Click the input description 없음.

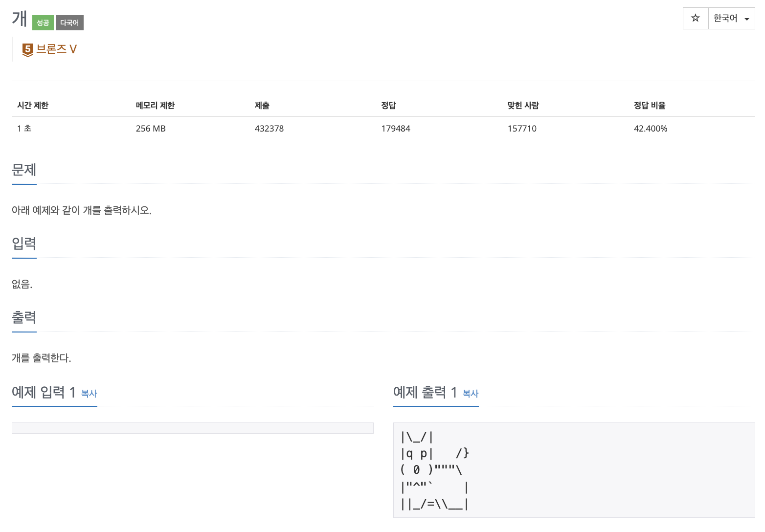[22, 284]
